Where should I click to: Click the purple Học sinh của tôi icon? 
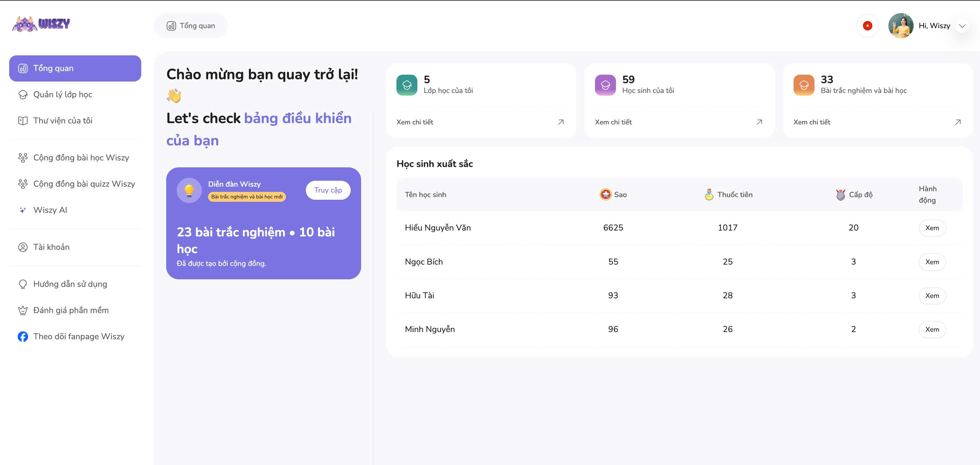click(605, 85)
